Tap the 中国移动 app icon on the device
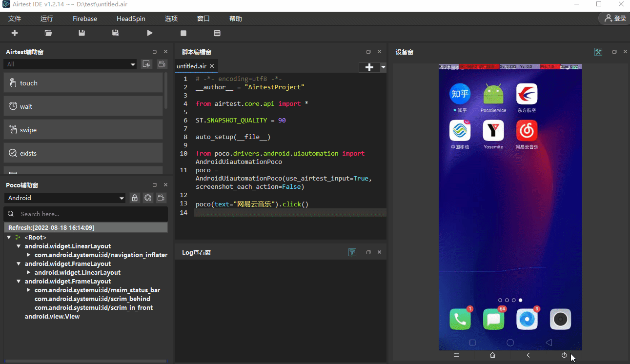The height and width of the screenshot is (364, 630). point(460,131)
